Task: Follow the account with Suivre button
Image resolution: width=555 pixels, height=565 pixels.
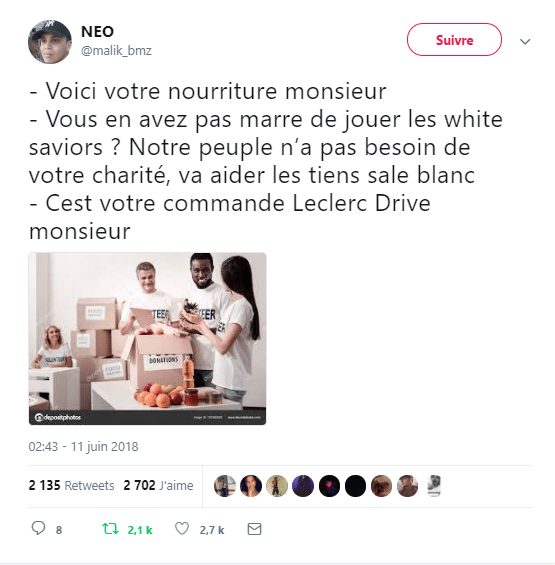Action: pyautogui.click(x=454, y=40)
